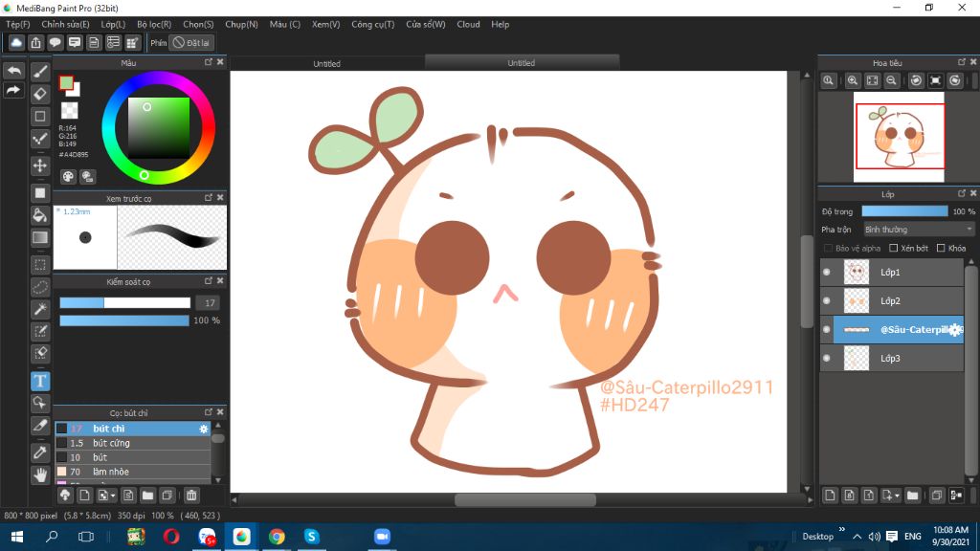The width and height of the screenshot is (980, 551).
Task: Select the Move tool
Action: click(40, 165)
